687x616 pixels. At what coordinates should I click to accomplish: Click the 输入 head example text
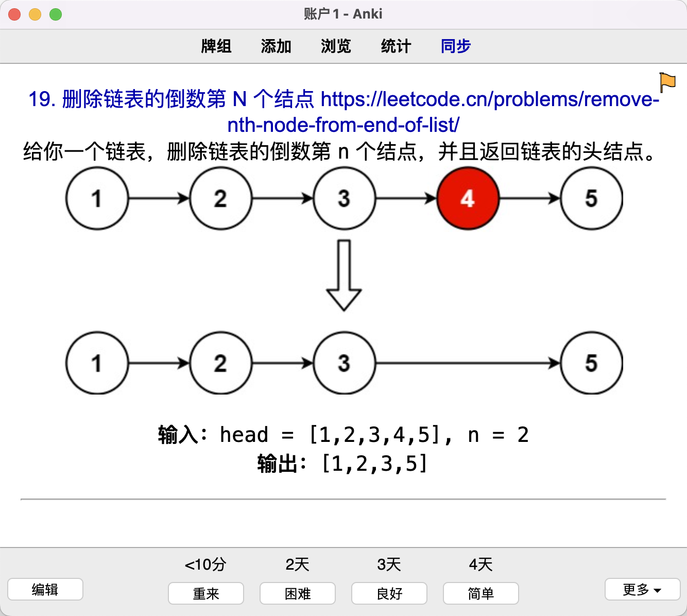coord(343,435)
